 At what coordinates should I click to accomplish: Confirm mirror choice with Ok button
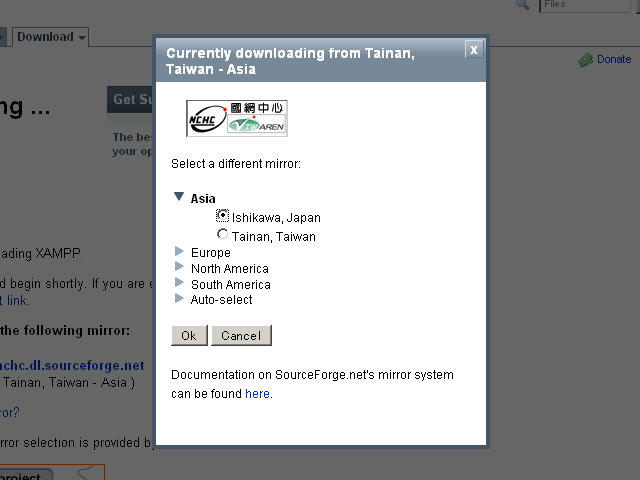189,336
